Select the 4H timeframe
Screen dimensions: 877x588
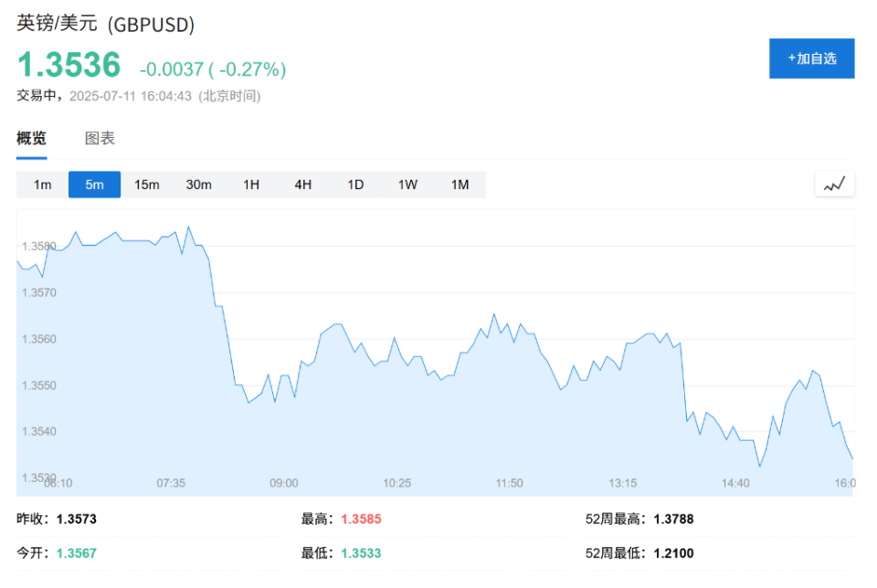[302, 184]
